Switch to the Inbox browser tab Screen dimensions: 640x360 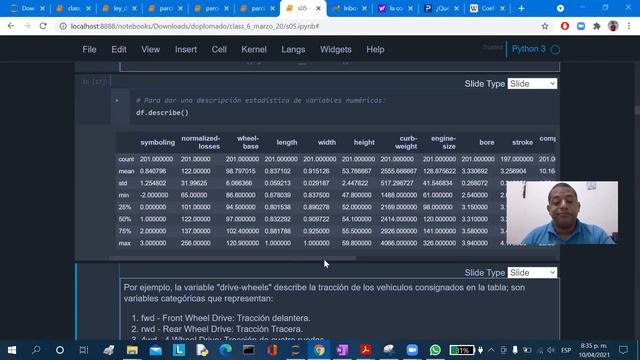[349, 8]
